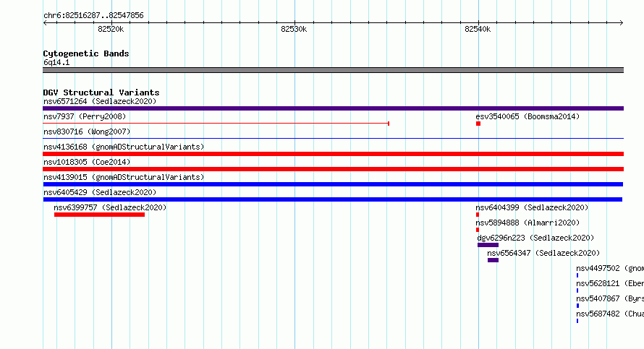Viewport: 644px width, 349px height.
Task: Open the nsv4497502 variant label
Action: pyautogui.click(x=610, y=268)
